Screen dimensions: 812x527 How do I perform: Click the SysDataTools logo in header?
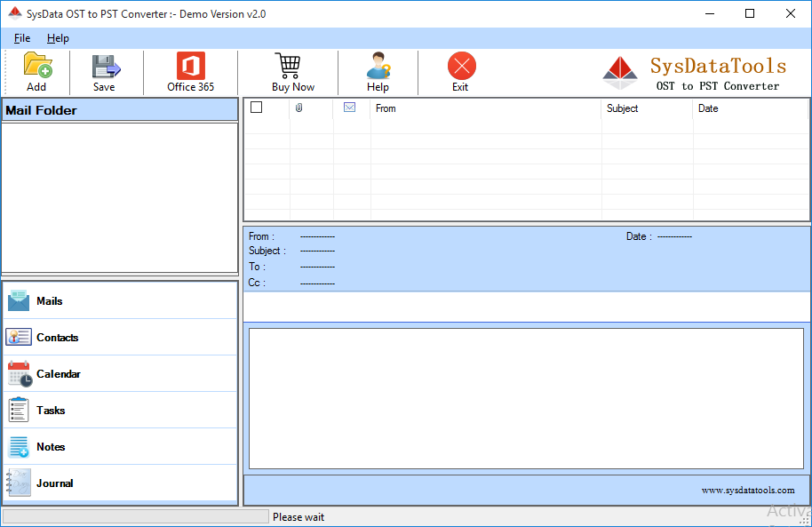pyautogui.click(x=620, y=74)
